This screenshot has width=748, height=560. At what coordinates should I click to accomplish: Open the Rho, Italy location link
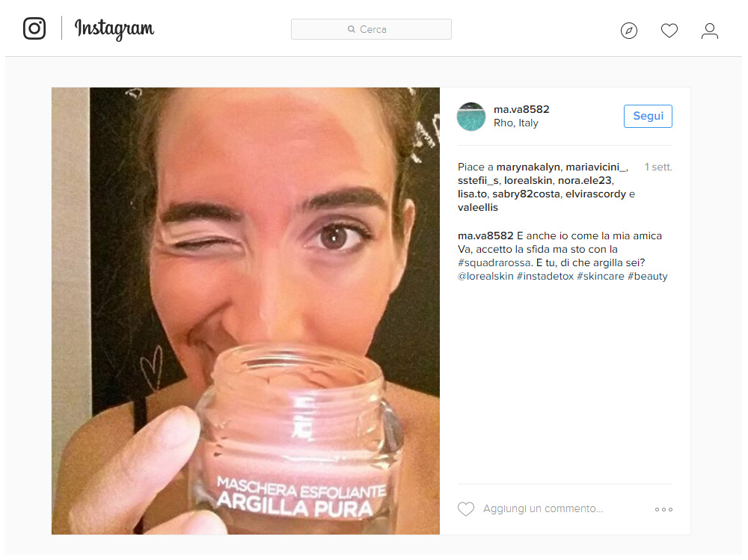click(515, 123)
